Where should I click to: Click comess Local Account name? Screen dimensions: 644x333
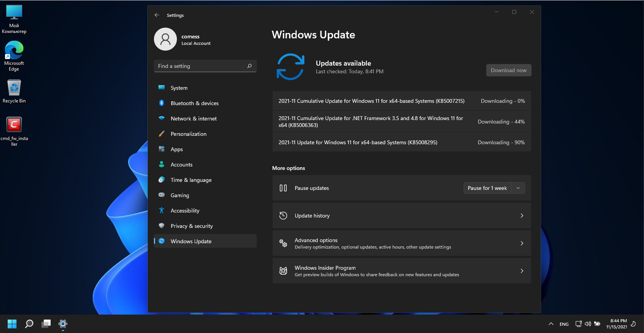196,40
